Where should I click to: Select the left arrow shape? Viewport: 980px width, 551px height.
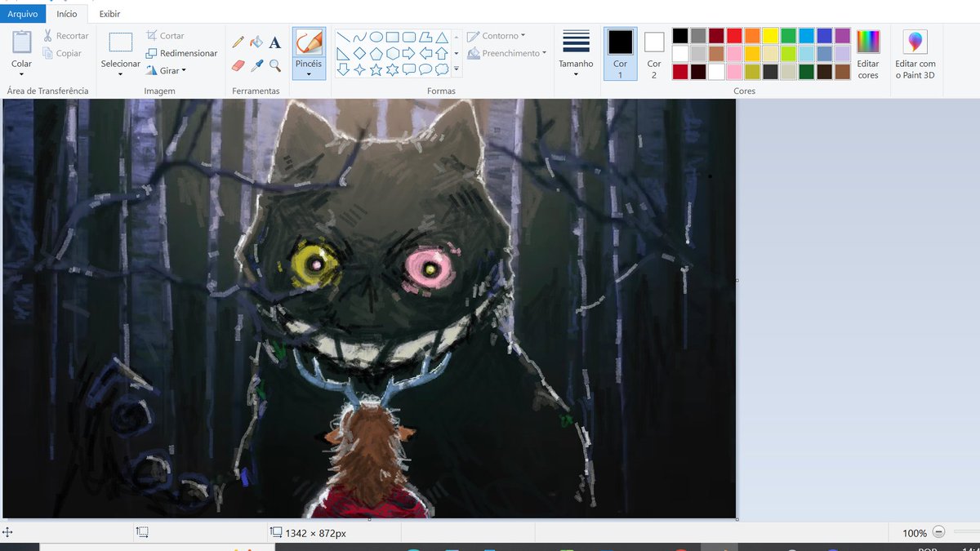425,53
